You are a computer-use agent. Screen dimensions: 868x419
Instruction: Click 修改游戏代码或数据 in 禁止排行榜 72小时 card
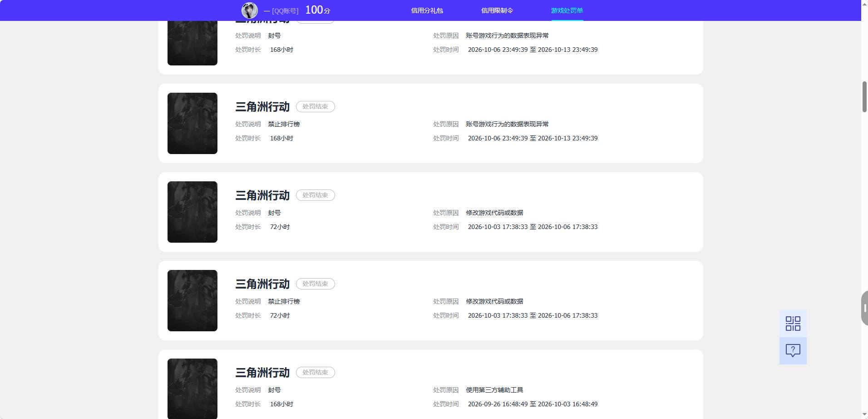494,301
